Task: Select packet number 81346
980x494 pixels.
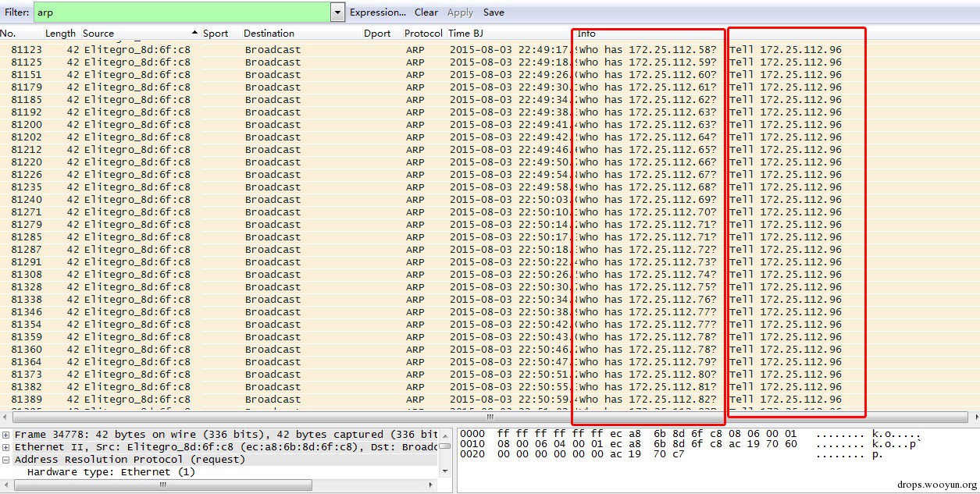Action: coord(27,312)
